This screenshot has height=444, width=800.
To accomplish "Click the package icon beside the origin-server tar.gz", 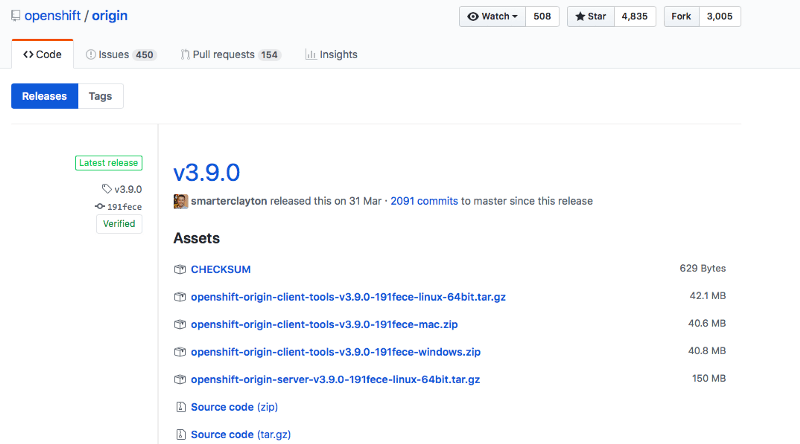I will point(180,380).
